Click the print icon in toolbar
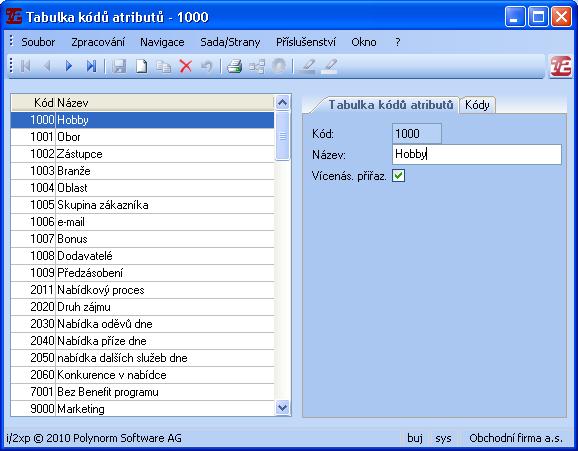This screenshot has height=451, width=578. 234,66
